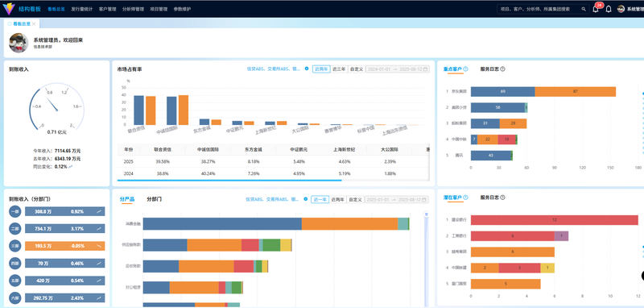Click help icon next to 重点客户
The height and width of the screenshot is (308, 644).
[466, 69]
